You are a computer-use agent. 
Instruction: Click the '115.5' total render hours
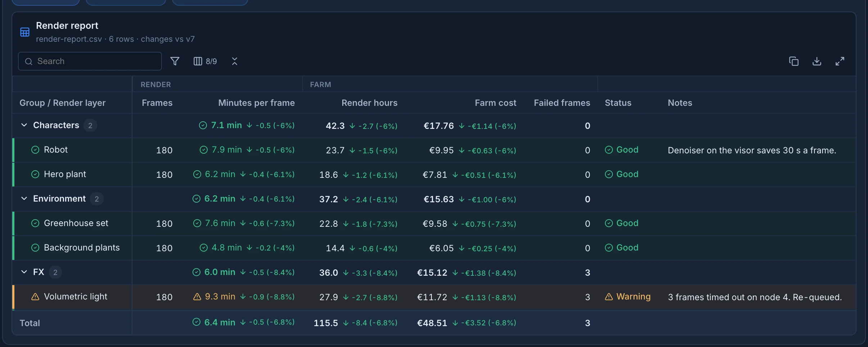click(326, 323)
